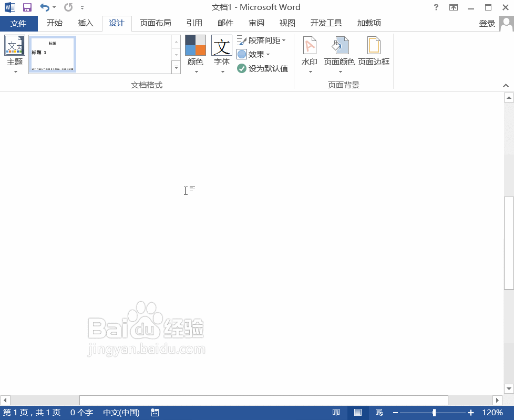Switch to the 插入 ribbon tab

(x=86, y=23)
